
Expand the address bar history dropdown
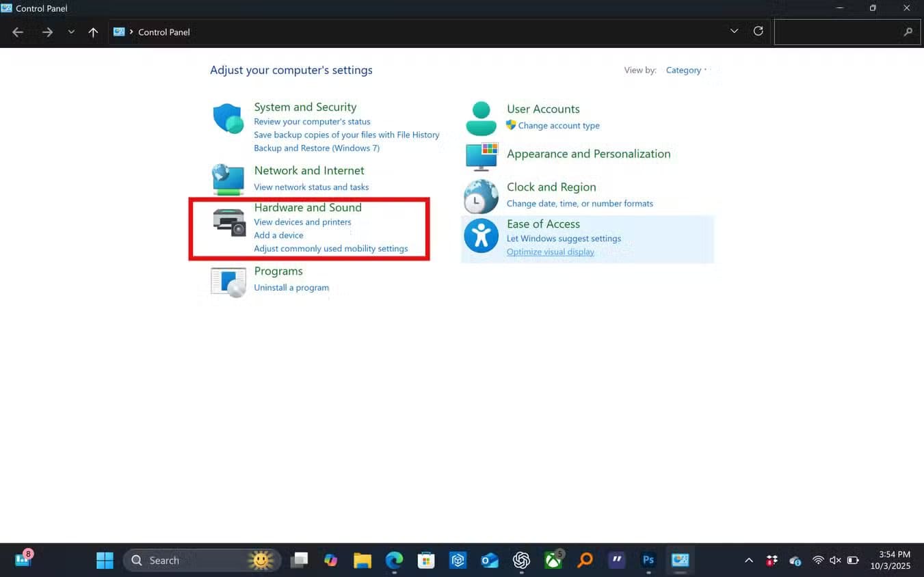point(734,31)
